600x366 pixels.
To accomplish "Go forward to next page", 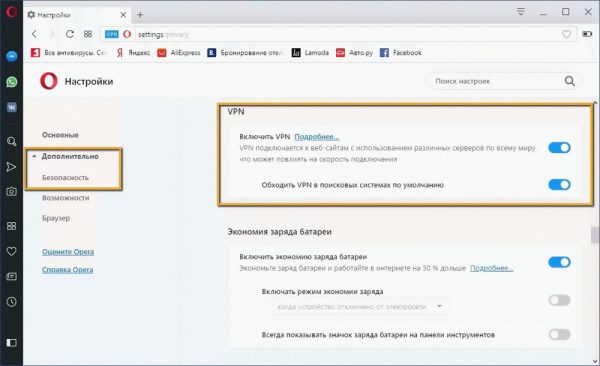I will [x=52, y=34].
